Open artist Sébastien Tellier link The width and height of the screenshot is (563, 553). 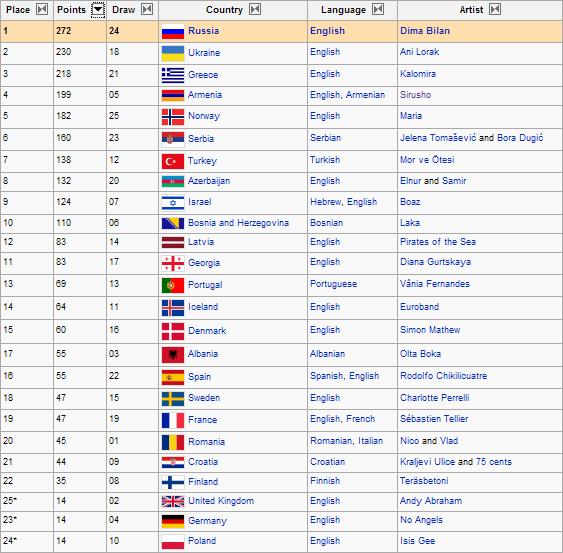pyautogui.click(x=434, y=419)
